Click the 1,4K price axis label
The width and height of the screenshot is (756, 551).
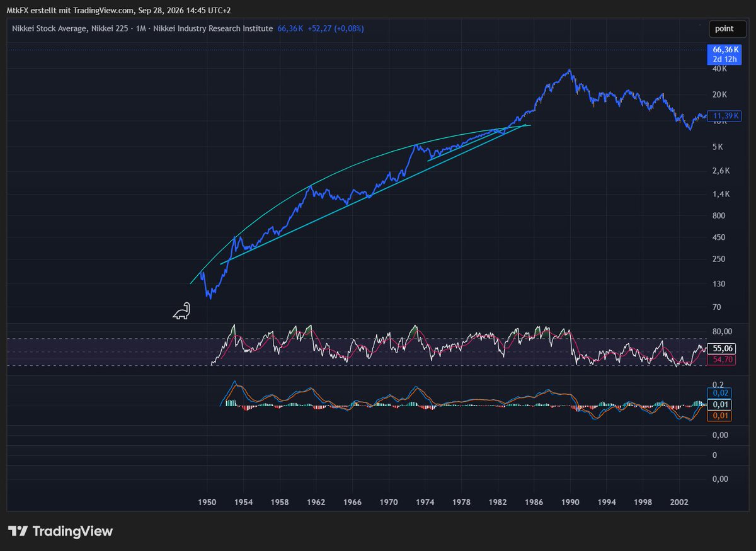(x=721, y=194)
